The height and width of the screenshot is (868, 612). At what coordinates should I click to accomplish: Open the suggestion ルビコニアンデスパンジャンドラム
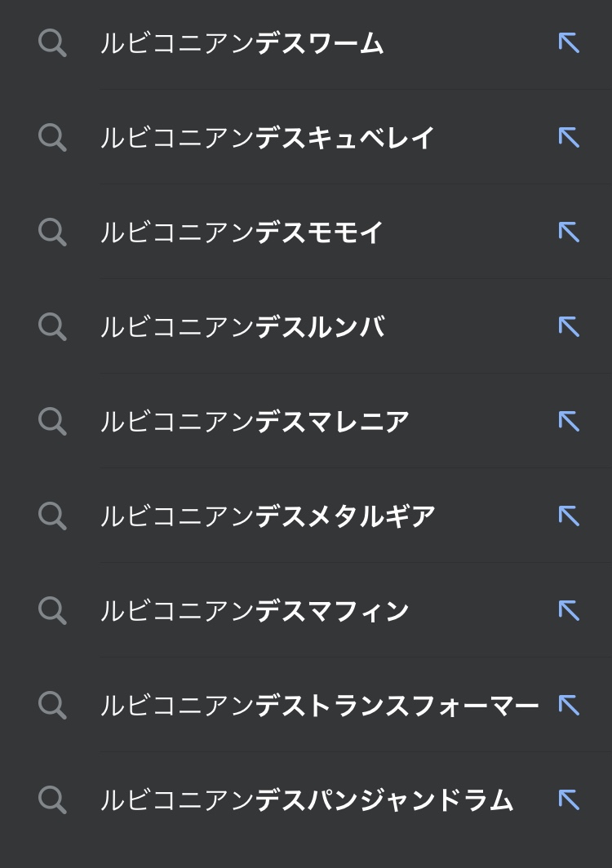tap(306, 800)
